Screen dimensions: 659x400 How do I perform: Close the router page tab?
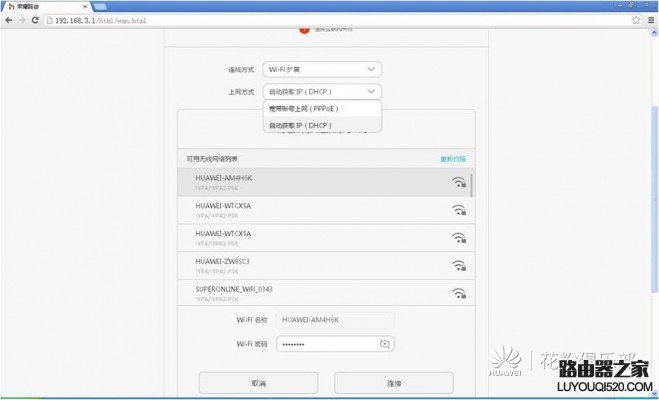tap(85, 7)
